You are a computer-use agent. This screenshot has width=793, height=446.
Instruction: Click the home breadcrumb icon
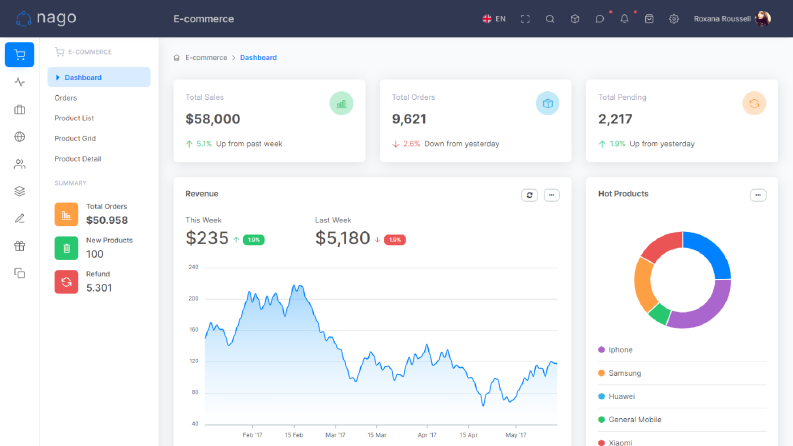point(177,58)
